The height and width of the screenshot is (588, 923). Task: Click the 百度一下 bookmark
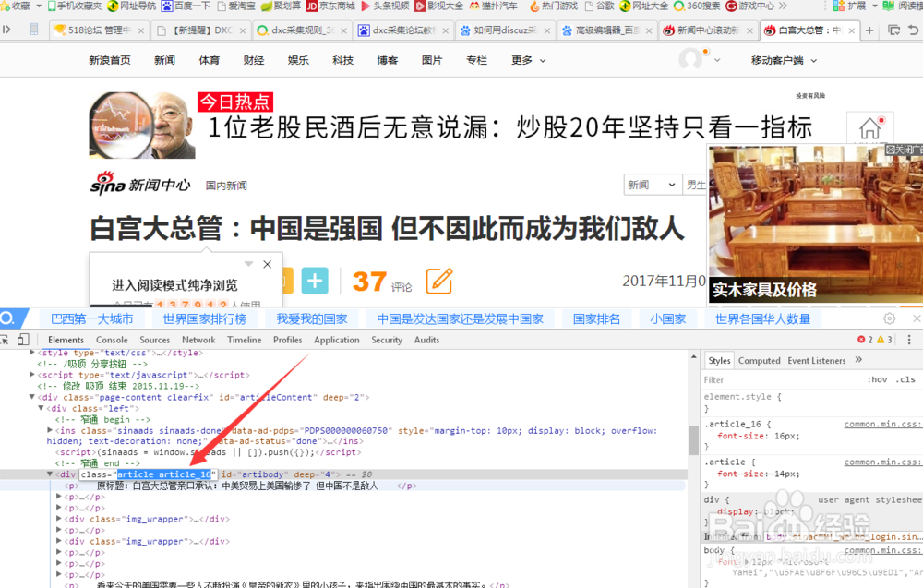coord(186,6)
